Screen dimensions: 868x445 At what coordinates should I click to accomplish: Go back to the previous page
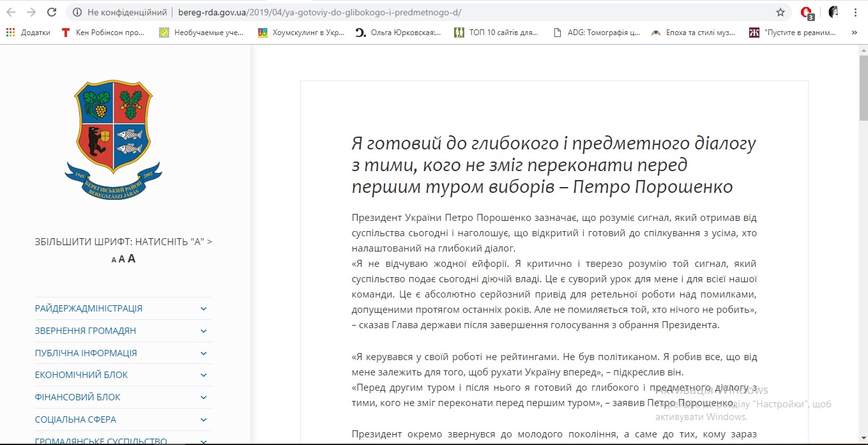(11, 12)
